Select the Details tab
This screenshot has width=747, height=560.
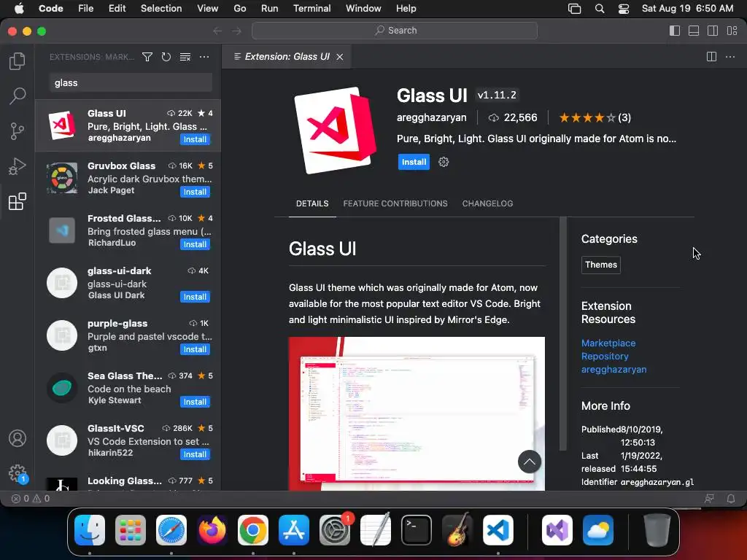tap(312, 203)
